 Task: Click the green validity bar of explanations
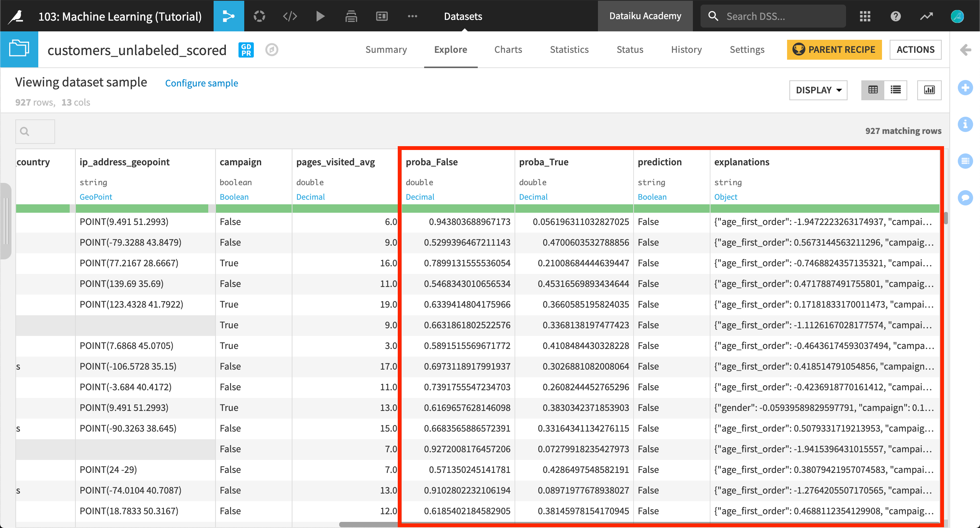(825, 209)
